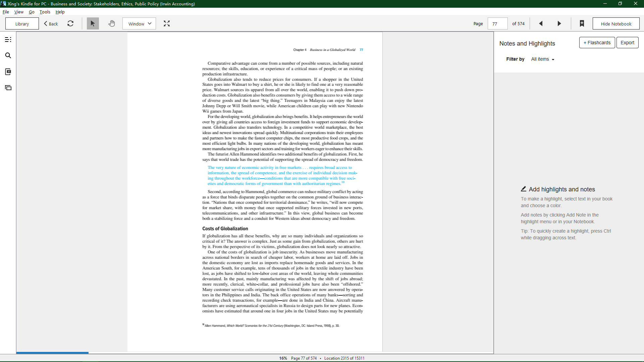The image size is (644, 362).
Task: Click the sync refresh icon
Action: click(70, 23)
